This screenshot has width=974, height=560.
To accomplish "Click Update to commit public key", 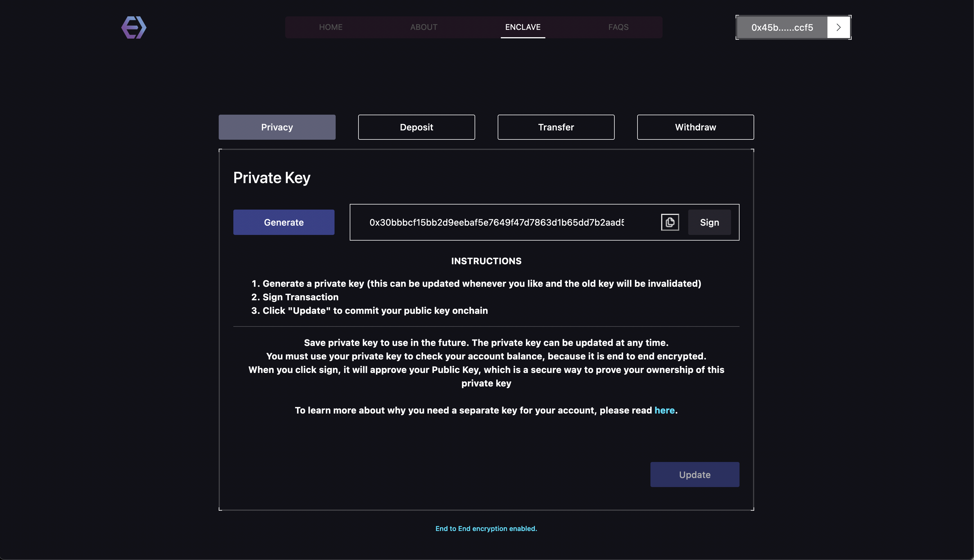I will [694, 475].
